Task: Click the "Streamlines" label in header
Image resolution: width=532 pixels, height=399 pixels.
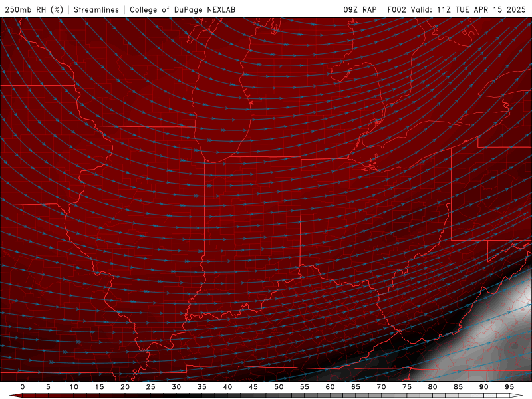Action: (x=96, y=9)
